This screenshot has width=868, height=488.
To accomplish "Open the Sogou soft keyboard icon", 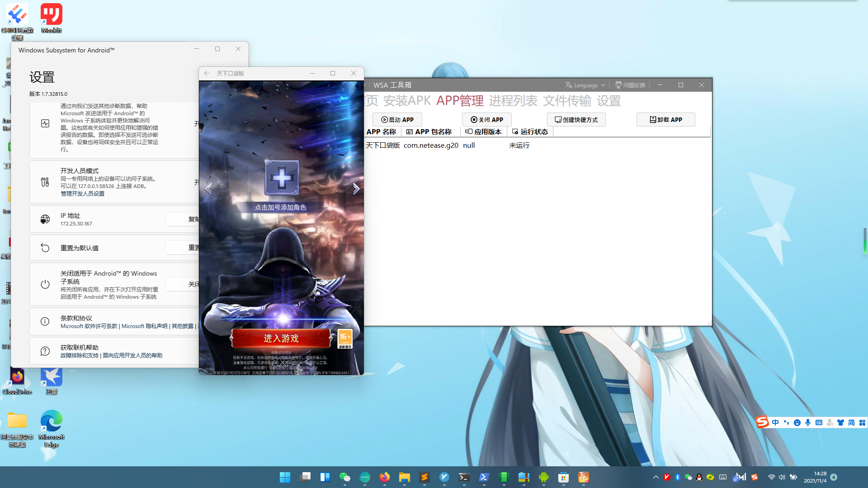I will click(819, 422).
